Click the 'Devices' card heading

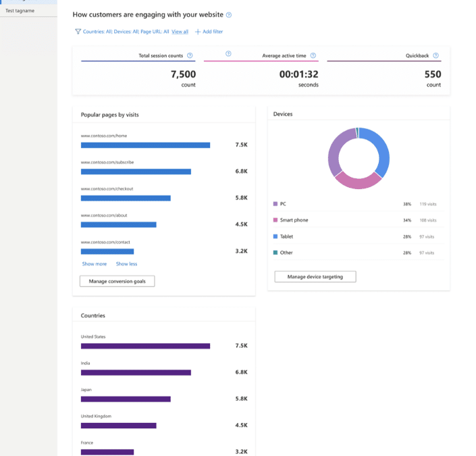[x=283, y=114]
